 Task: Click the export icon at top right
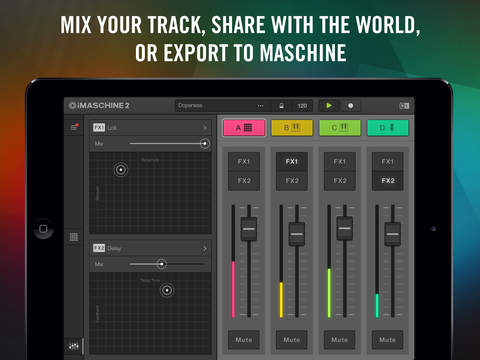pos(404,106)
